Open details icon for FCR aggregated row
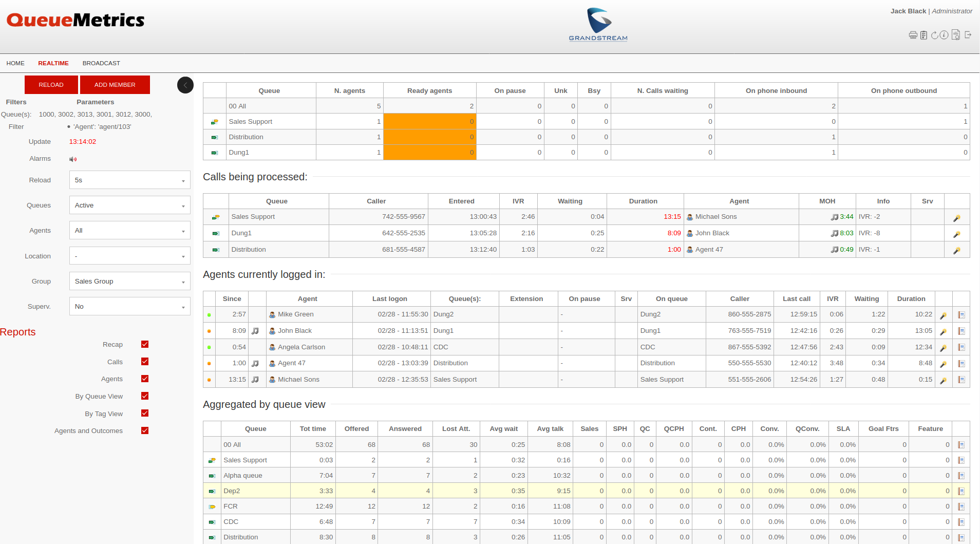Image resolution: width=980 pixels, height=544 pixels. (x=961, y=507)
